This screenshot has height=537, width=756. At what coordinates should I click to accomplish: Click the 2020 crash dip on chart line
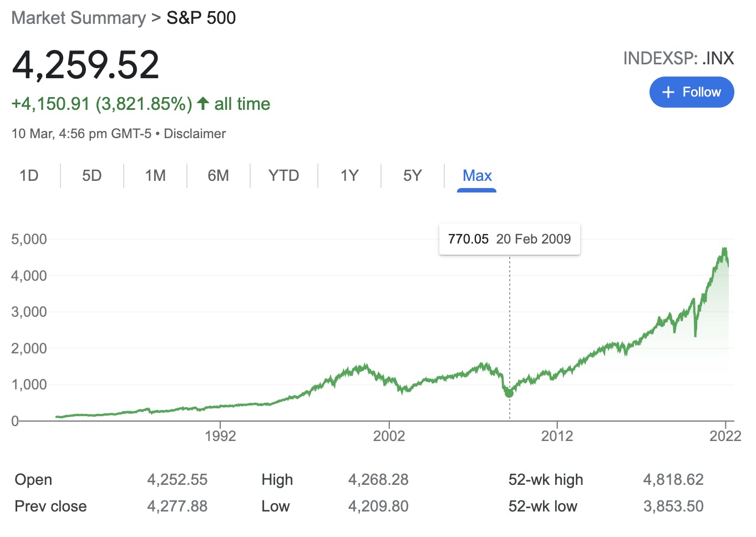pos(696,333)
